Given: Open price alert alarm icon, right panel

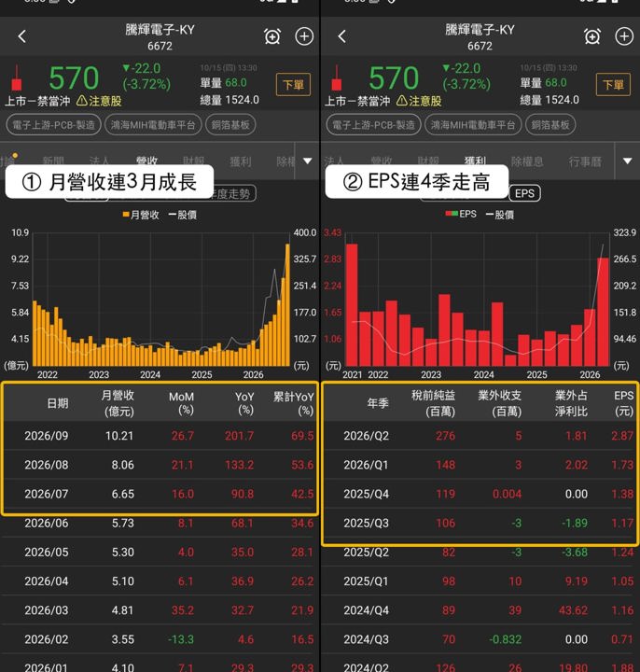Looking at the screenshot, I should coord(592,36).
